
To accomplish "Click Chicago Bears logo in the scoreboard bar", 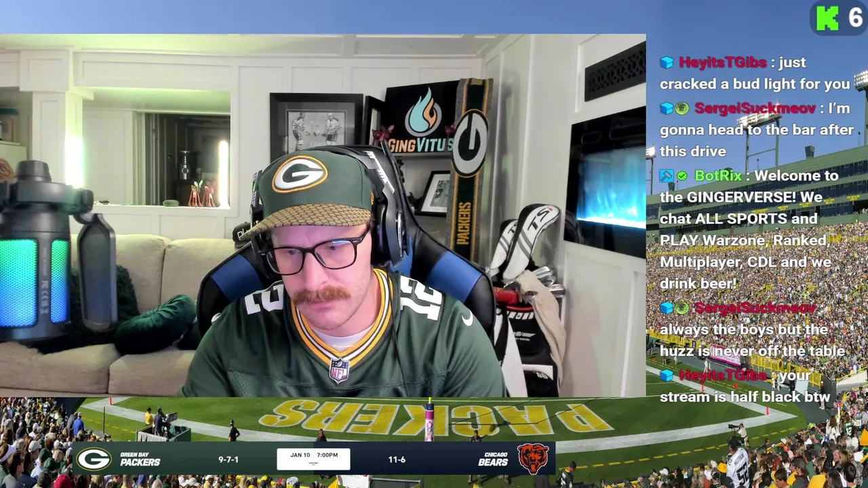I will coord(533,459).
